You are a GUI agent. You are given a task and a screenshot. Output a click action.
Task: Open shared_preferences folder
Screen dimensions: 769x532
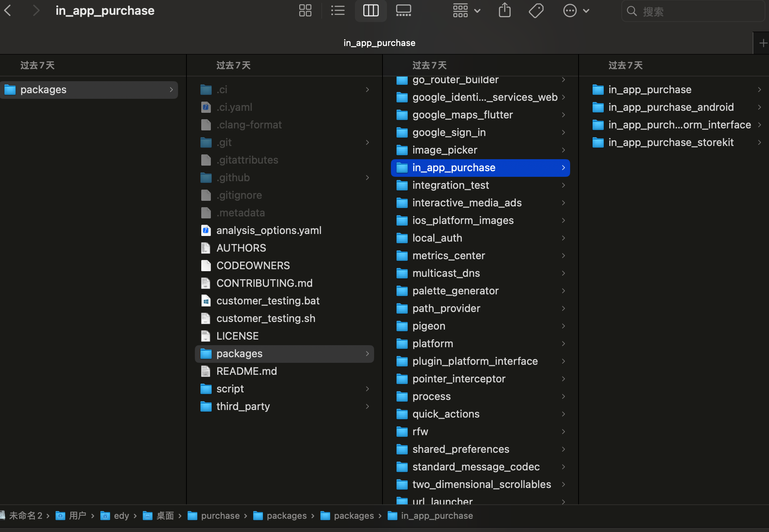[481, 449]
